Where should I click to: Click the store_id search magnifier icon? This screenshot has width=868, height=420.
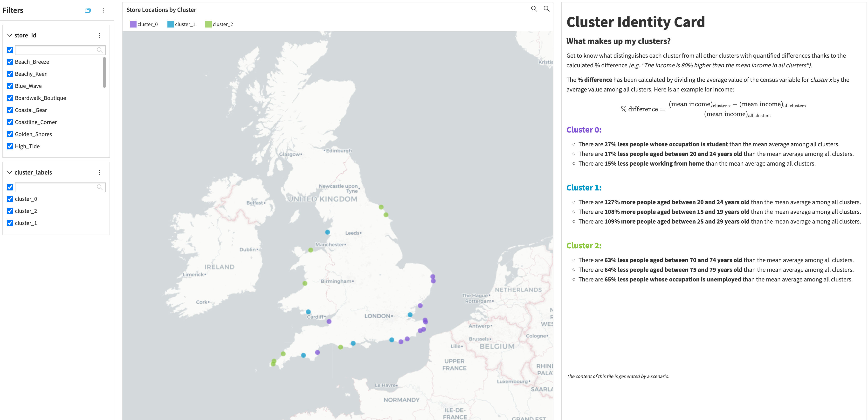[x=100, y=50]
